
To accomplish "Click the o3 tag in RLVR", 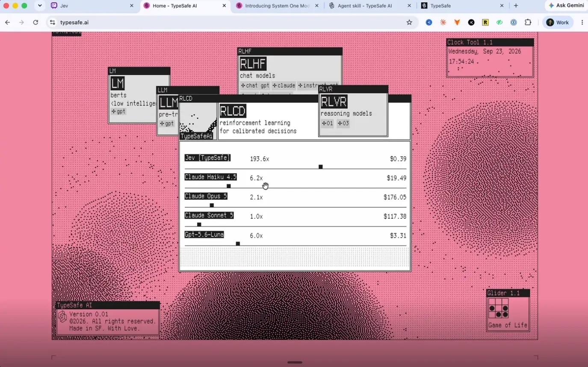I will click(343, 123).
